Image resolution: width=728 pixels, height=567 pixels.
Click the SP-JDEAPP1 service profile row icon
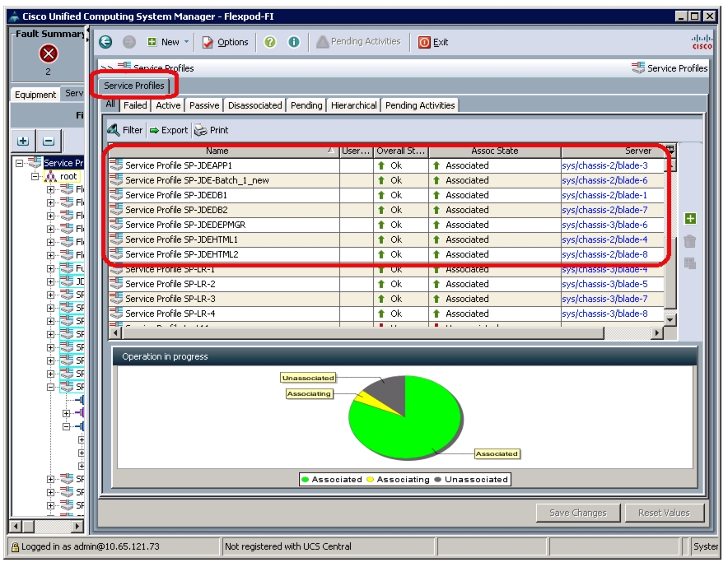click(x=116, y=165)
